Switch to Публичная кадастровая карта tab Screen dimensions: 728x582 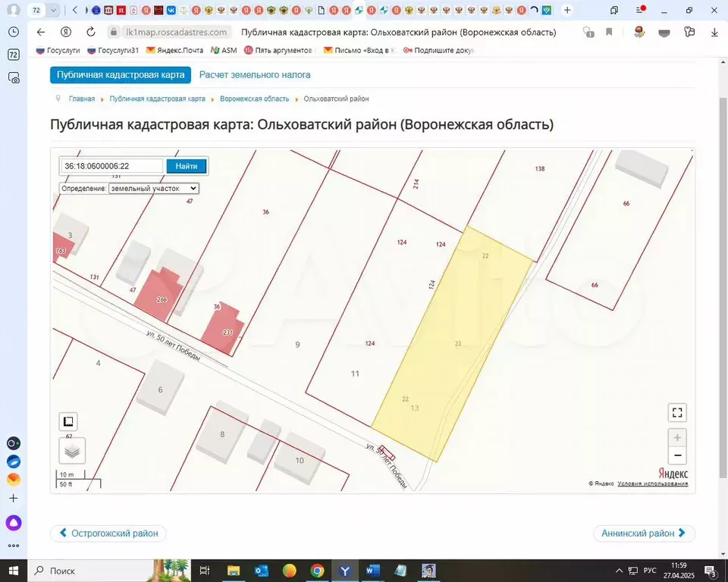(121, 75)
